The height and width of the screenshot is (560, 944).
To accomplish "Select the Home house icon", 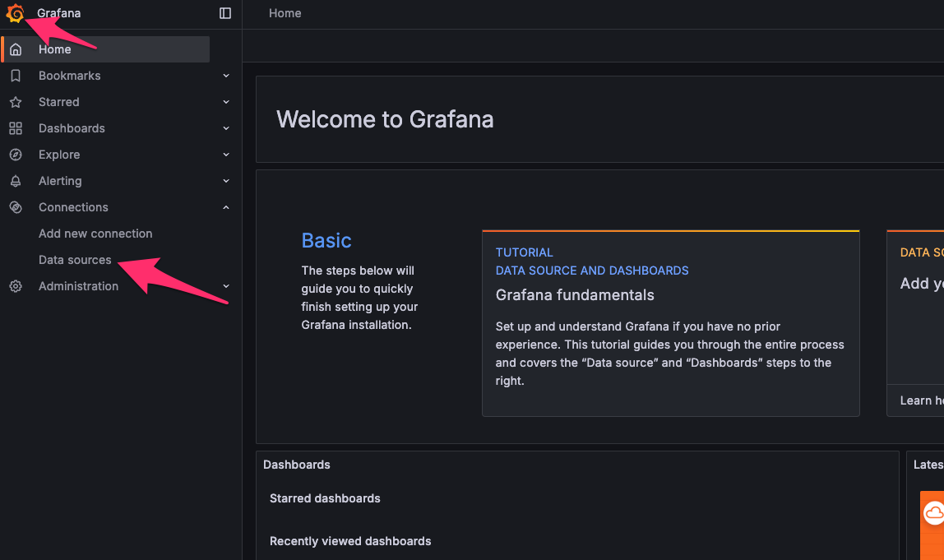I will 15,49.
